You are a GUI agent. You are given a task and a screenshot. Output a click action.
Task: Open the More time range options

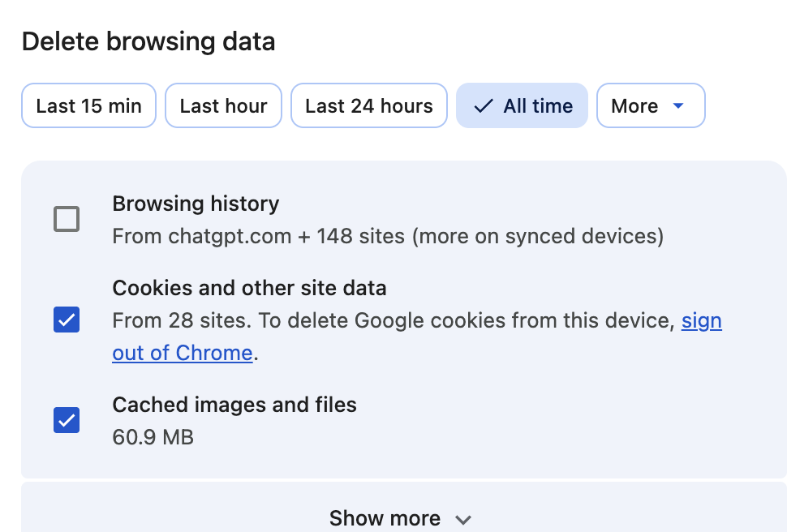650,105
